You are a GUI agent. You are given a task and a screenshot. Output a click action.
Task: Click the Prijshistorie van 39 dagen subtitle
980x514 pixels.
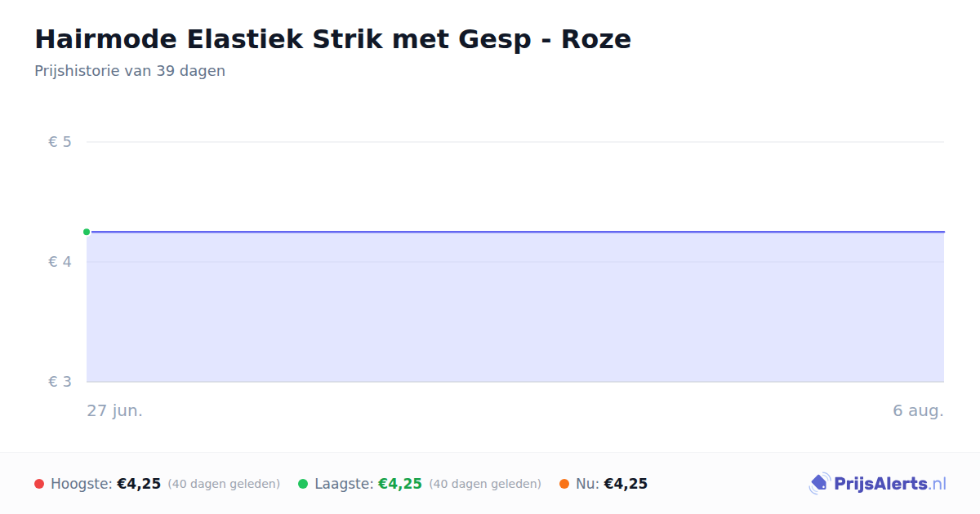130,71
